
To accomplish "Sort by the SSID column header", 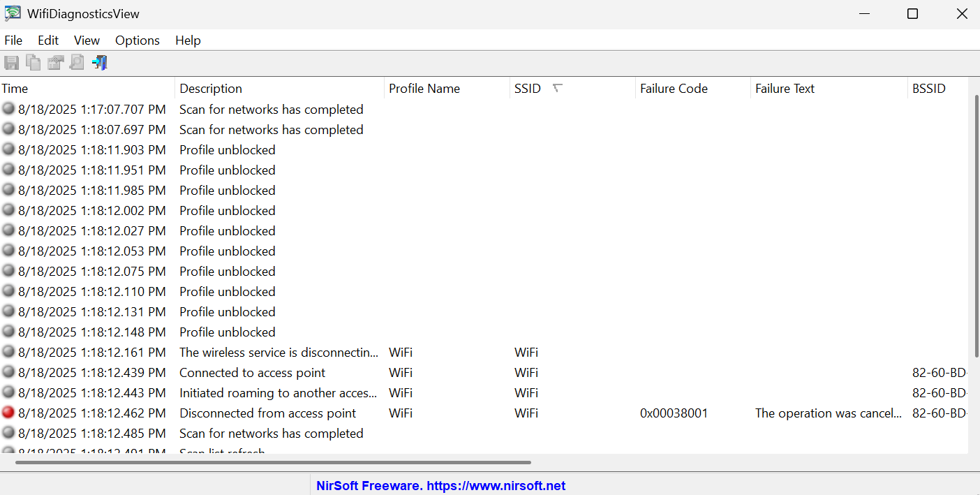I will click(x=528, y=89).
